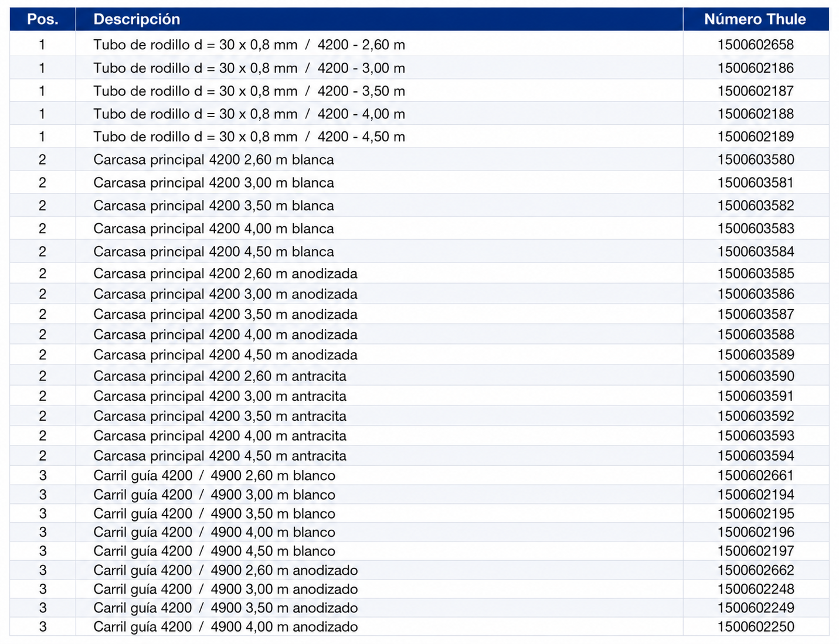Select part number 1500602188

point(756,114)
